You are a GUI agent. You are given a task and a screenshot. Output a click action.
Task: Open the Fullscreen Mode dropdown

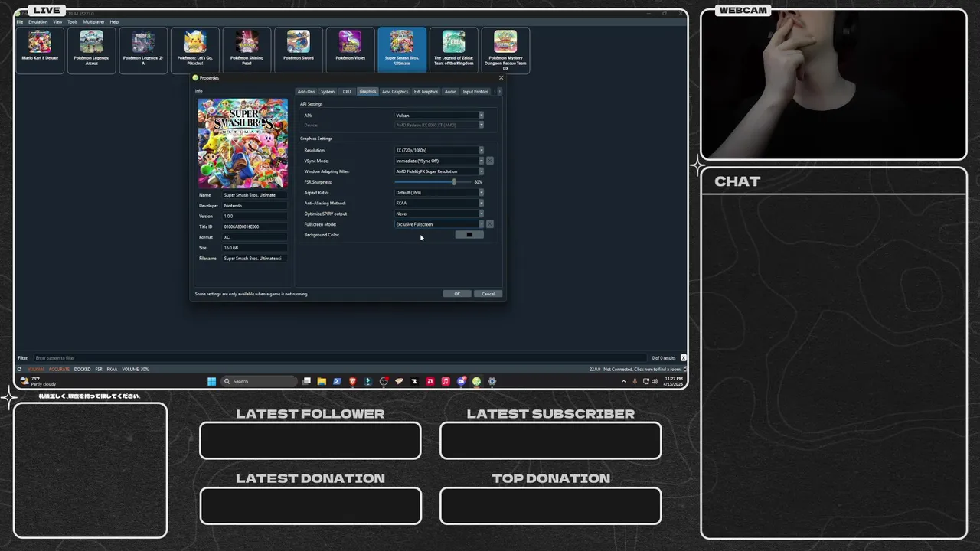tap(439, 224)
